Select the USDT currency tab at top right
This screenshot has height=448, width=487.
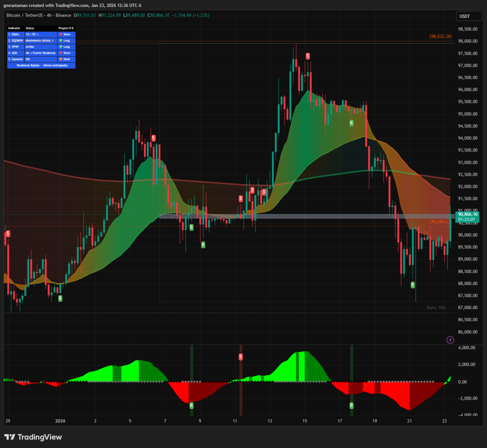tap(469, 16)
